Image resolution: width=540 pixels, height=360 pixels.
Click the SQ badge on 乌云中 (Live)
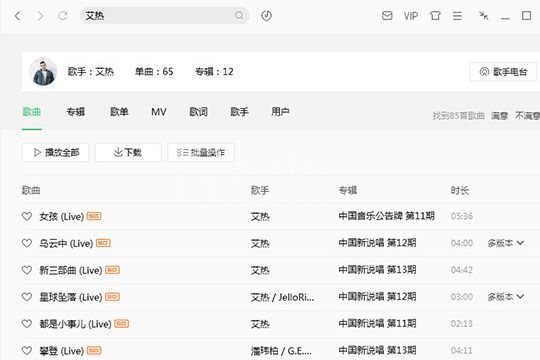[x=103, y=243]
